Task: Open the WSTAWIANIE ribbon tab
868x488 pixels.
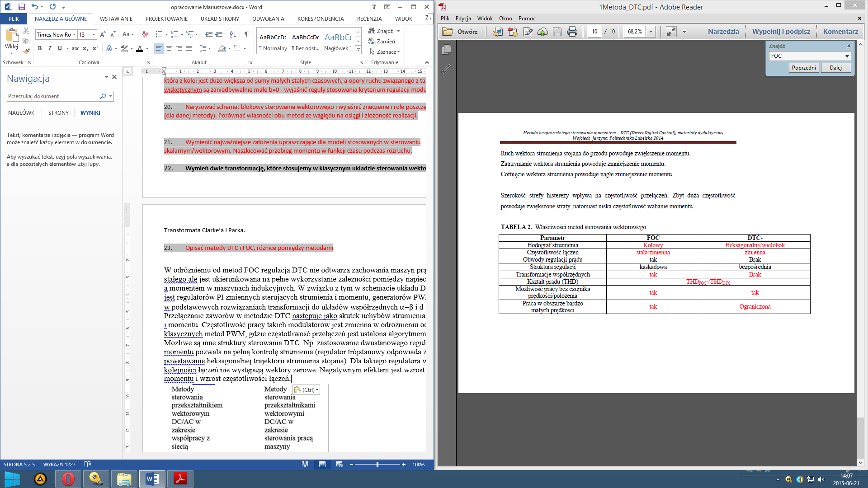Action: (x=116, y=19)
